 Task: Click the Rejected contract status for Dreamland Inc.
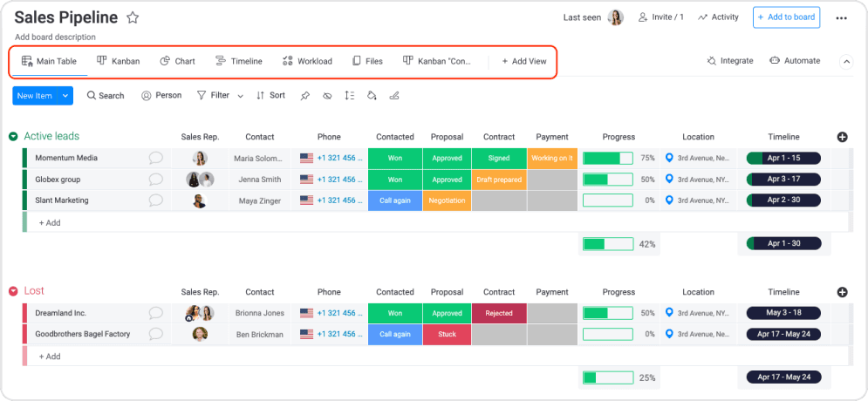point(499,313)
